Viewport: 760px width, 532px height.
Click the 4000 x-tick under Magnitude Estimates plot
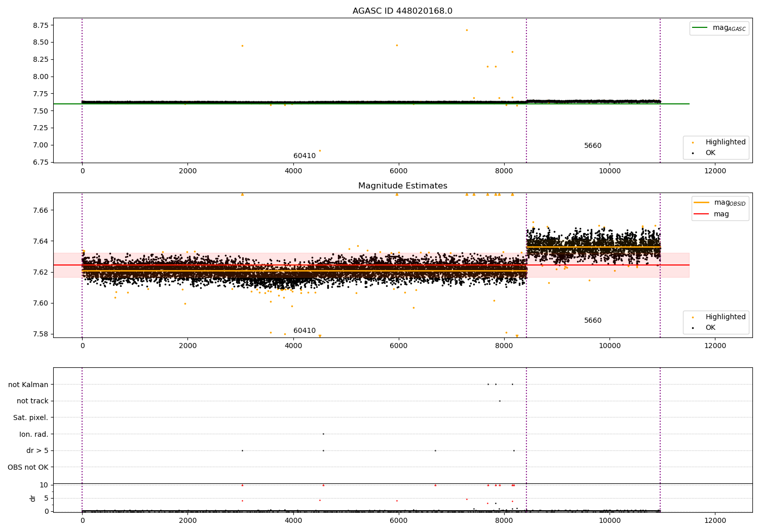[x=293, y=346]
